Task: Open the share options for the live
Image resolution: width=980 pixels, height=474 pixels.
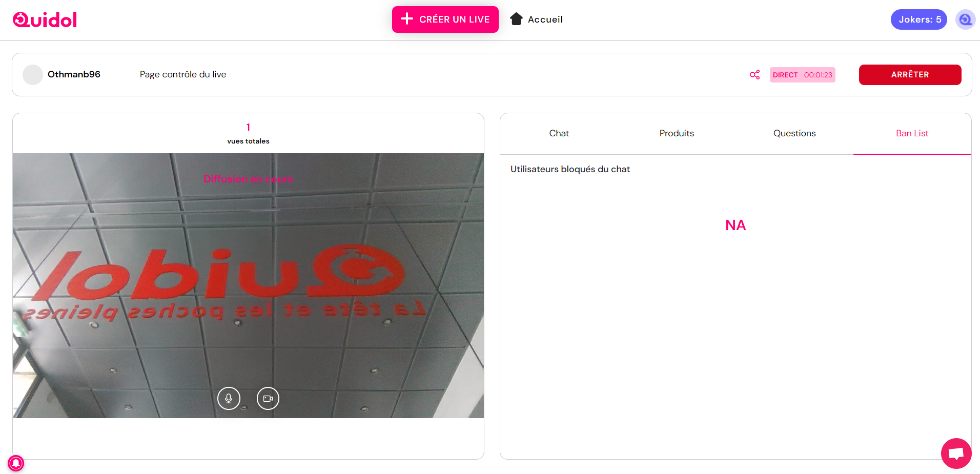Action: (754, 74)
